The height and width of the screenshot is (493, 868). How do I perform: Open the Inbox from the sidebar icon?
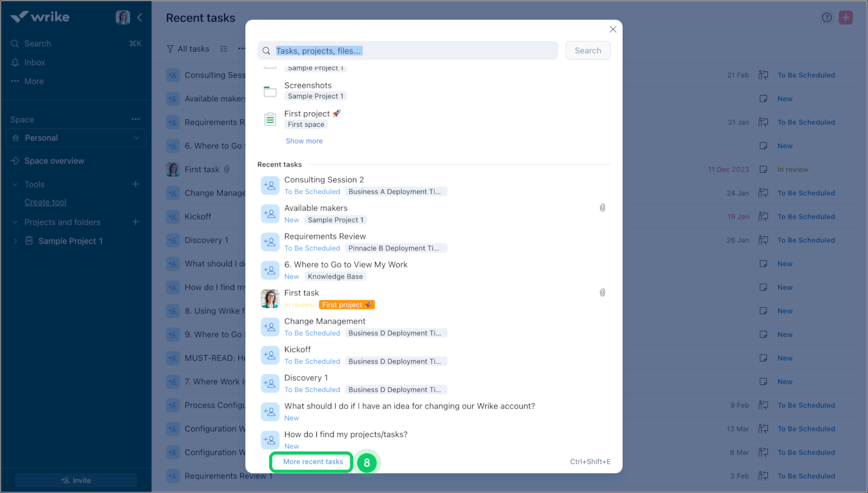coord(14,62)
